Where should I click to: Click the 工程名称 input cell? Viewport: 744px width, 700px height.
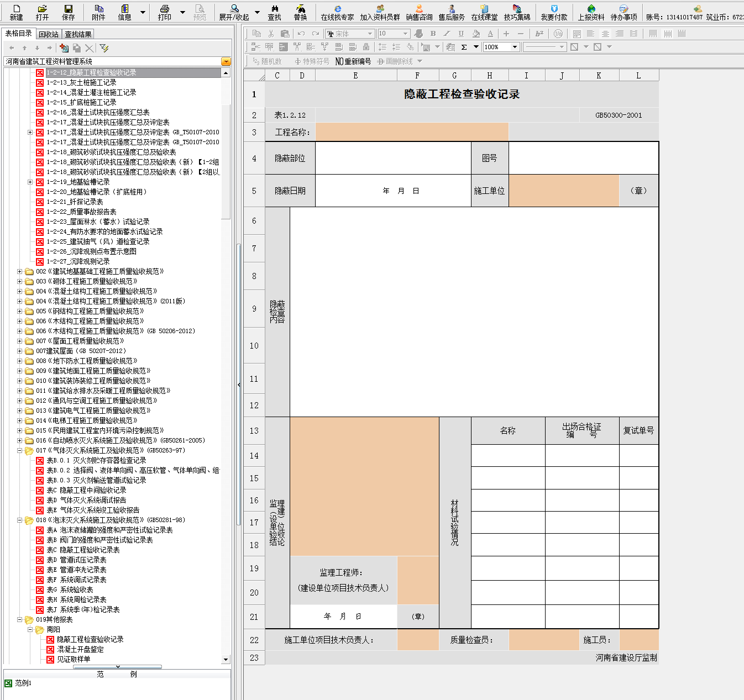click(412, 132)
